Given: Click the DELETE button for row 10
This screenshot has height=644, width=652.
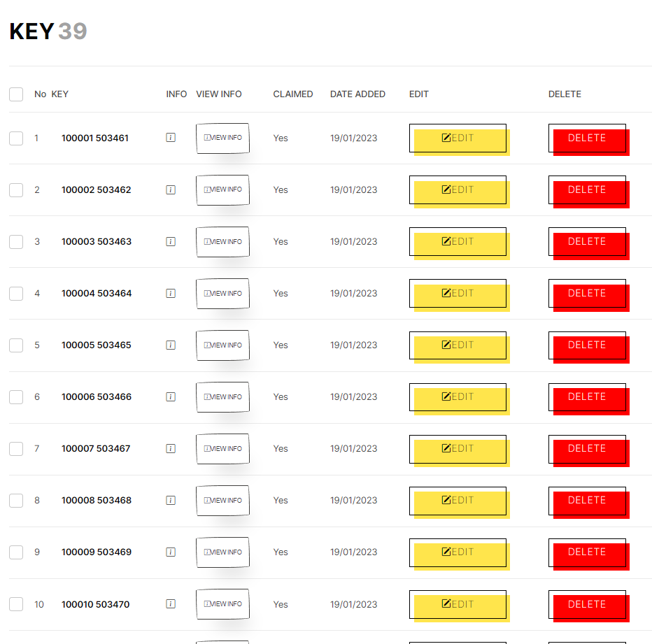Looking at the screenshot, I should tap(588, 606).
